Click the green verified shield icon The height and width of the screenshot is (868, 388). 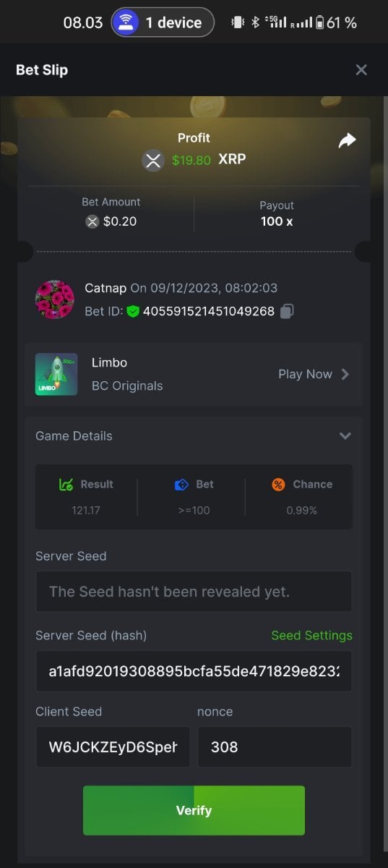pos(133,311)
